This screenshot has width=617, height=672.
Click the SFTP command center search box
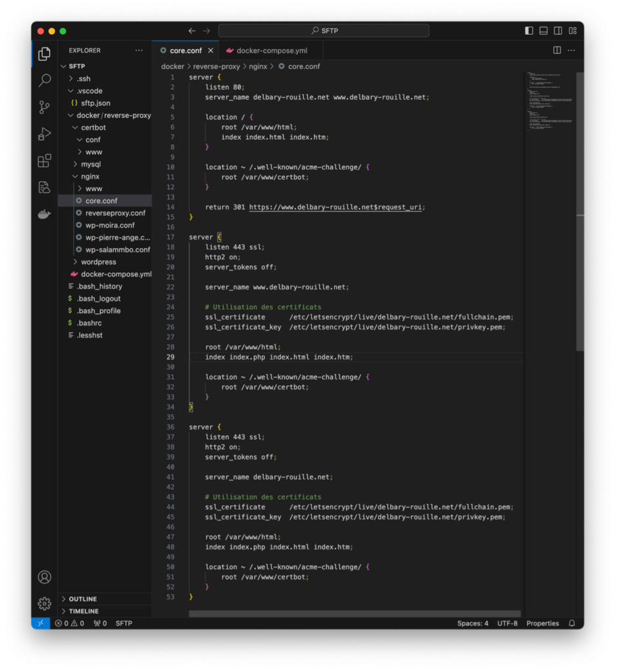pyautogui.click(x=324, y=31)
